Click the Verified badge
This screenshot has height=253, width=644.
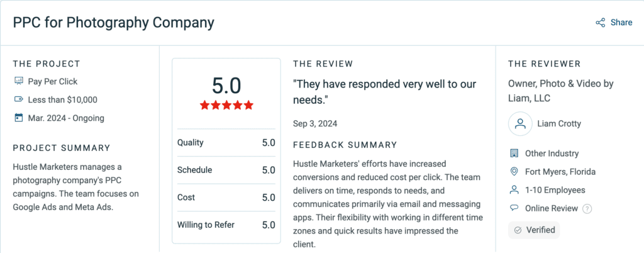click(x=534, y=230)
